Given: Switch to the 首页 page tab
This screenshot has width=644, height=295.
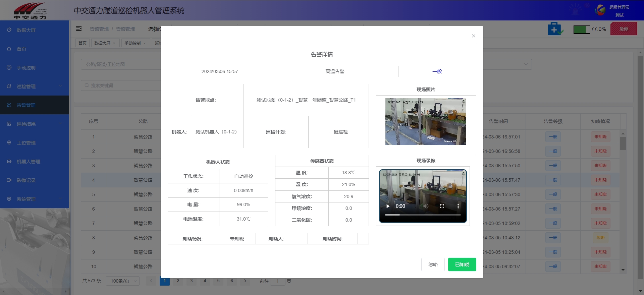Looking at the screenshot, I should 83,43.
